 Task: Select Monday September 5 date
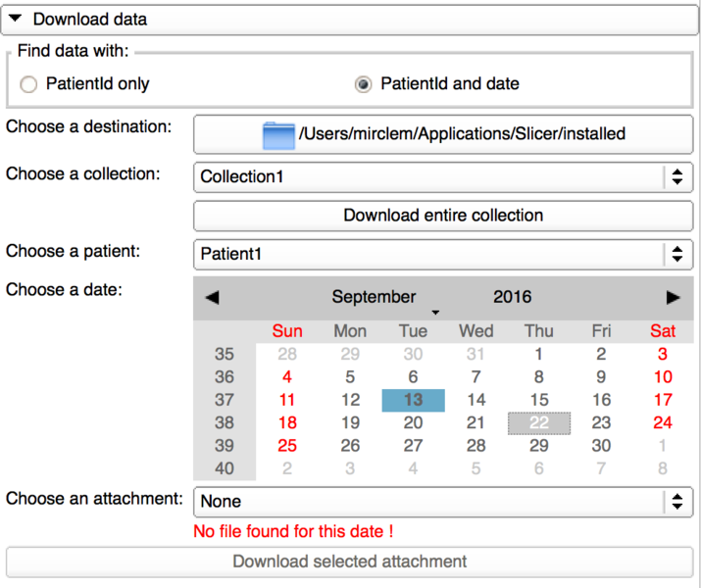(350, 377)
